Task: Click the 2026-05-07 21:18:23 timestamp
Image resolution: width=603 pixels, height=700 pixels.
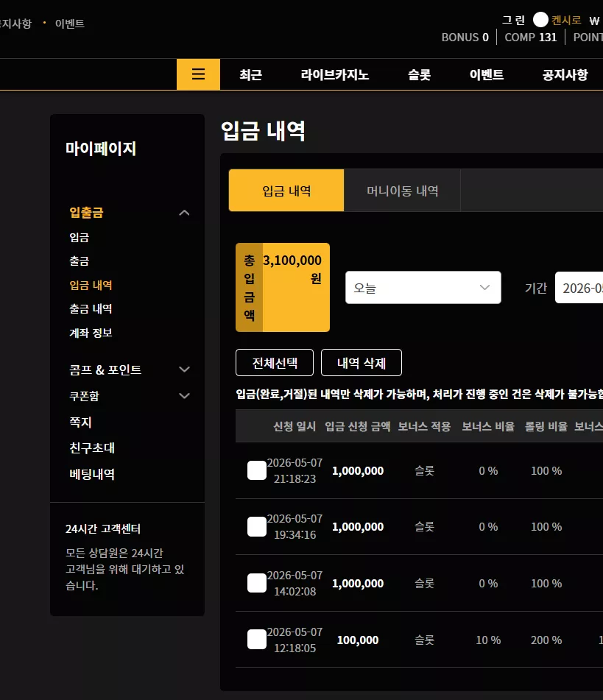Action: (295, 470)
